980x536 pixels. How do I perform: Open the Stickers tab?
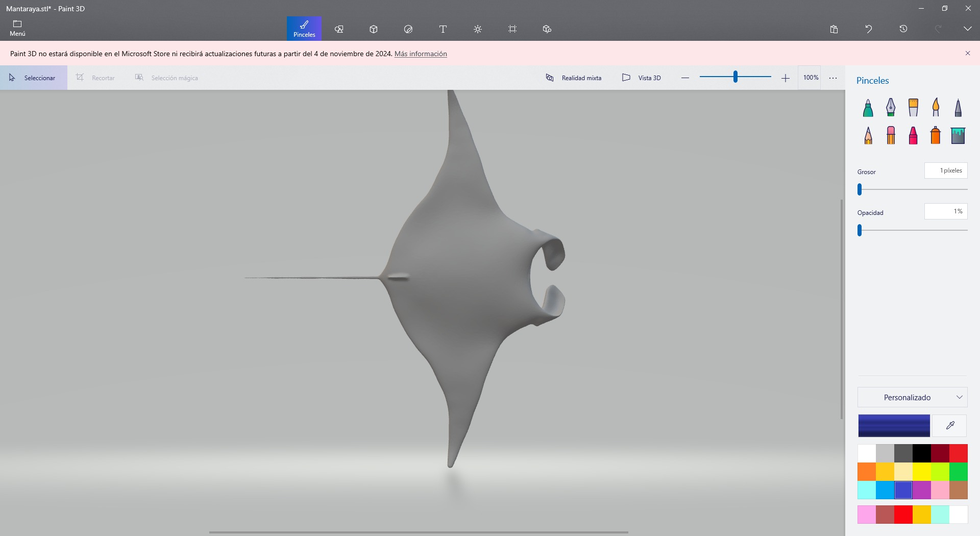(408, 29)
